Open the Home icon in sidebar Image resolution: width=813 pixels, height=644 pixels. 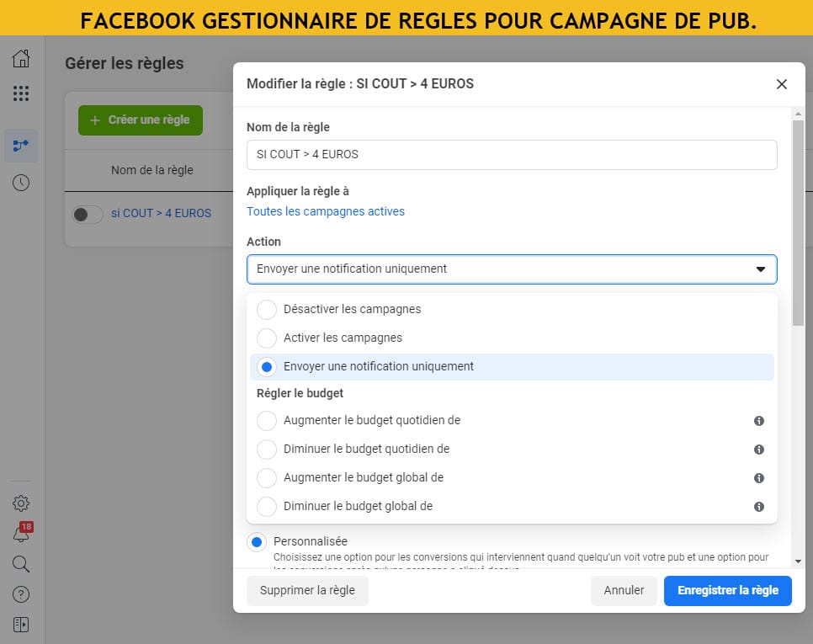(x=21, y=59)
